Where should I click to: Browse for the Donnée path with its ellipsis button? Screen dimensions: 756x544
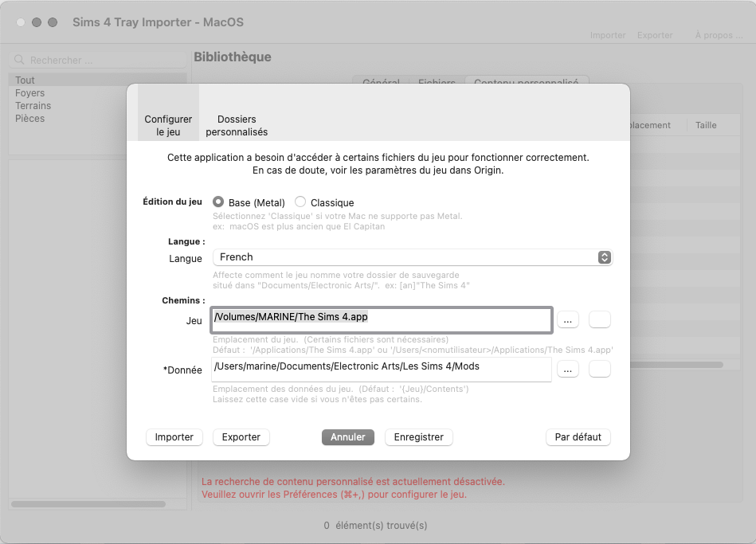(x=568, y=370)
